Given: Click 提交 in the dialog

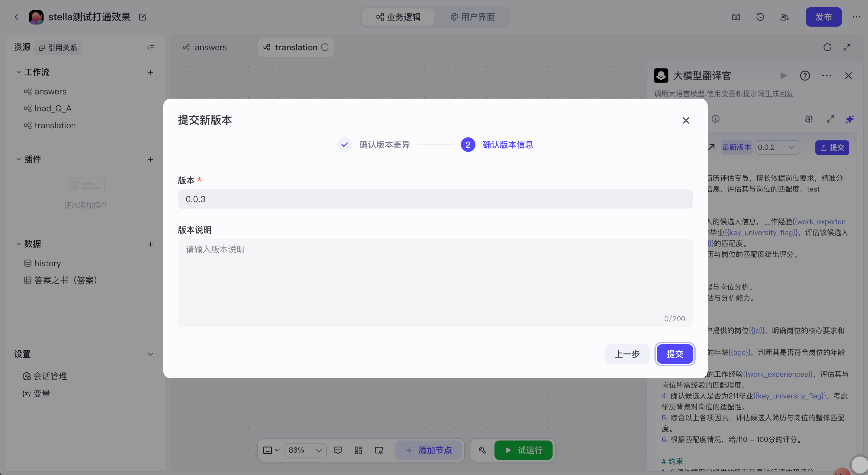Looking at the screenshot, I should point(674,354).
